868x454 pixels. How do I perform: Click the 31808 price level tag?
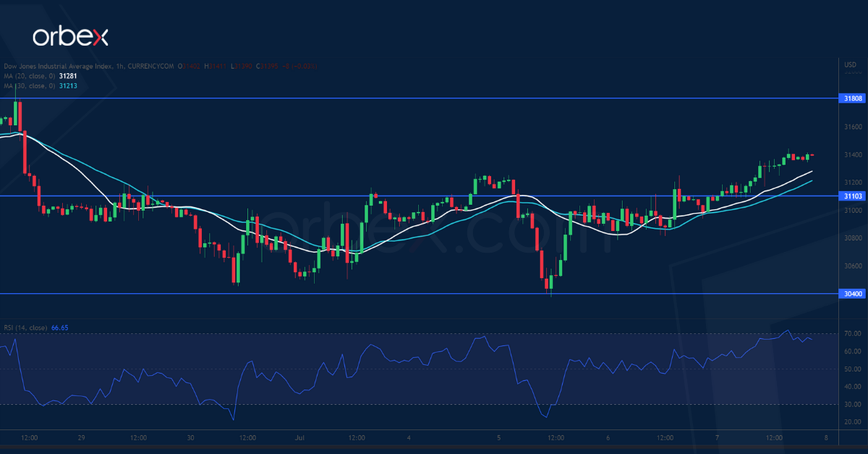(851, 98)
